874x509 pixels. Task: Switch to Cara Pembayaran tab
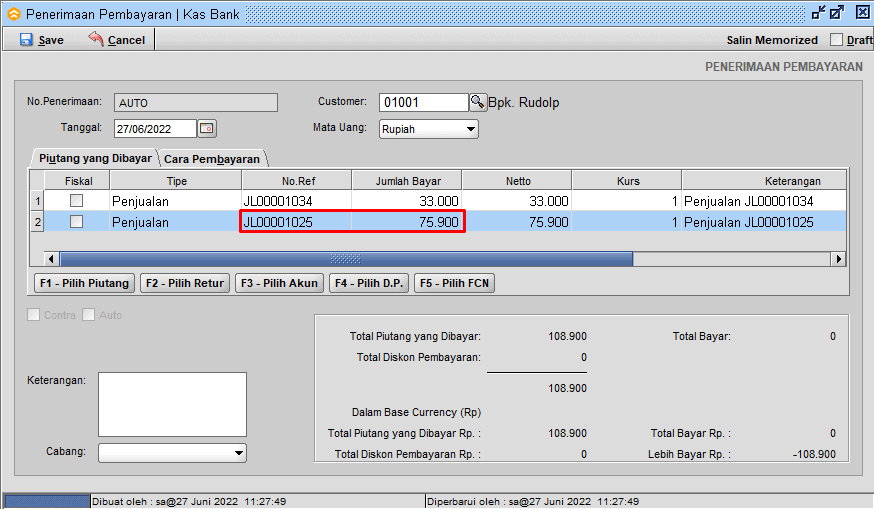click(212, 159)
